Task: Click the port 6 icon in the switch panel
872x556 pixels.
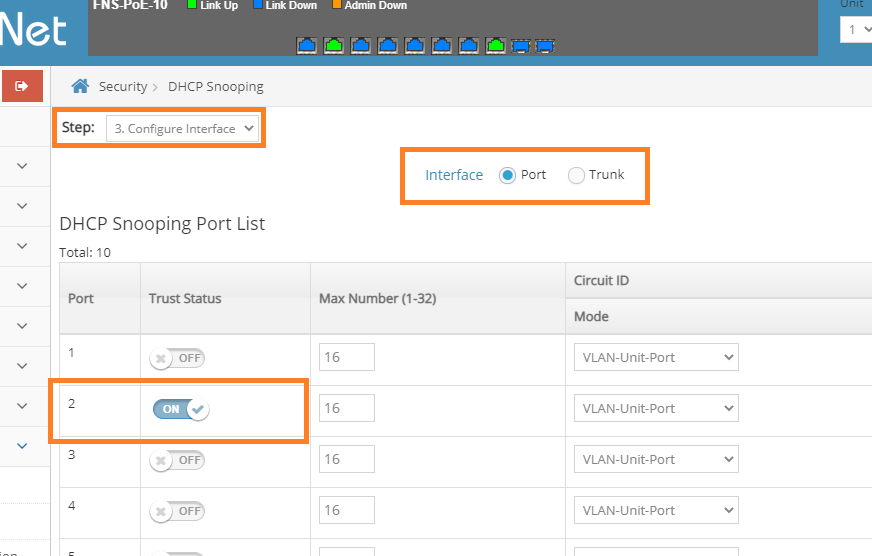Action: point(442,46)
